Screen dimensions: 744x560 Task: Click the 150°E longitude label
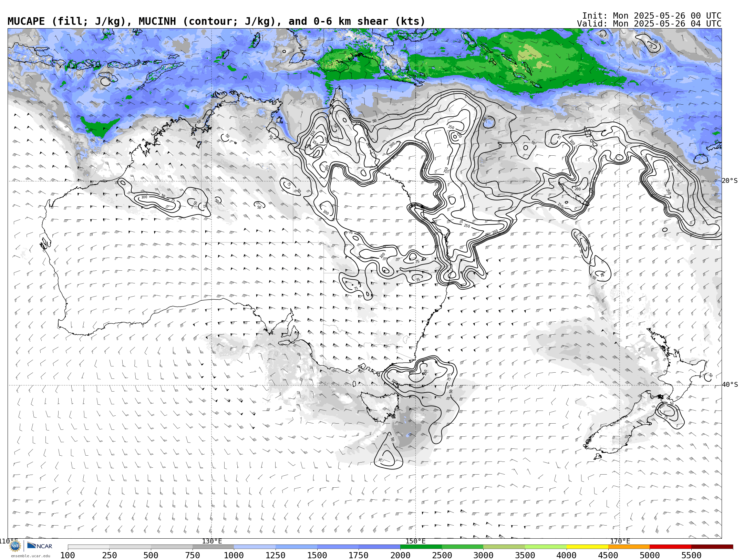(416, 541)
